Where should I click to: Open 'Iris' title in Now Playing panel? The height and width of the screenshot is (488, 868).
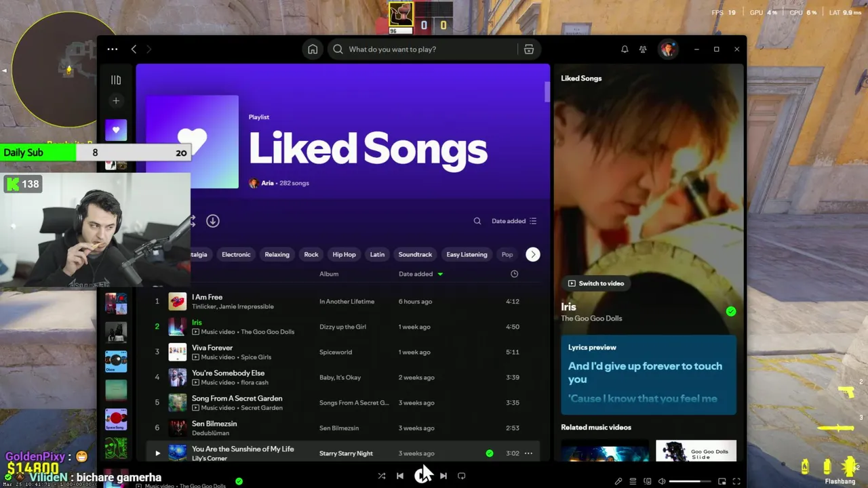coord(568,307)
